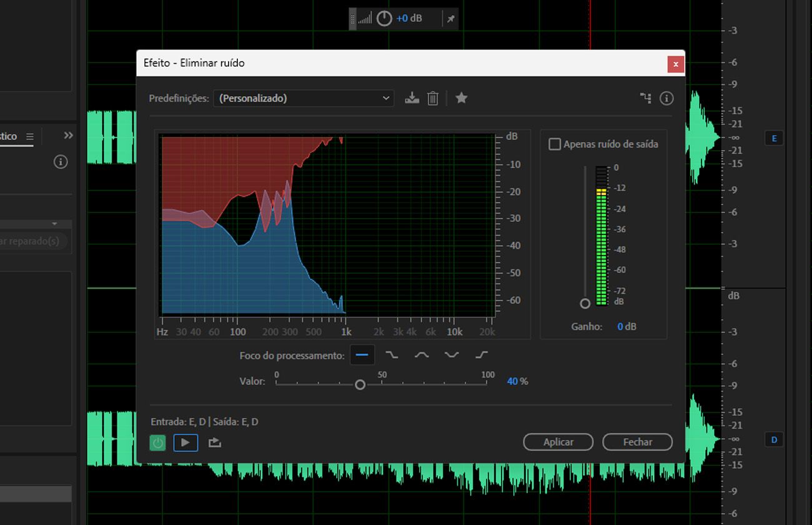This screenshot has width=812, height=525.
Task: Click the Aplicar button
Action: point(558,442)
